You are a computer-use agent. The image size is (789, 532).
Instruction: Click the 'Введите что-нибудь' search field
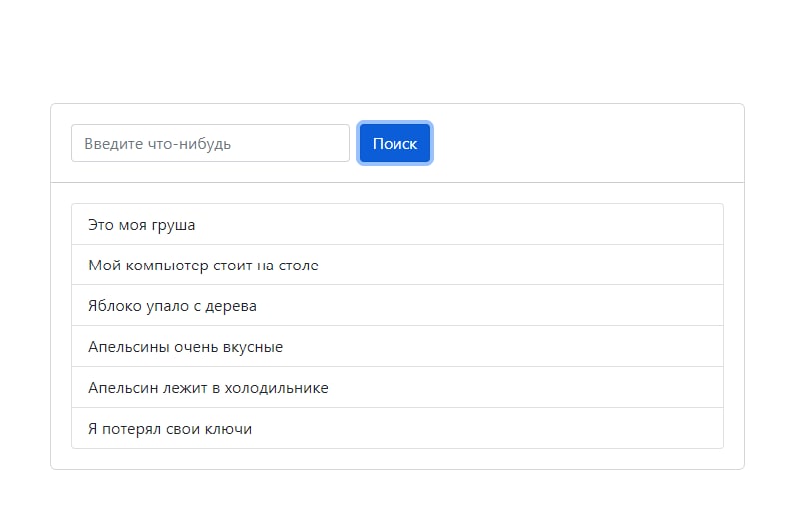click(x=211, y=143)
